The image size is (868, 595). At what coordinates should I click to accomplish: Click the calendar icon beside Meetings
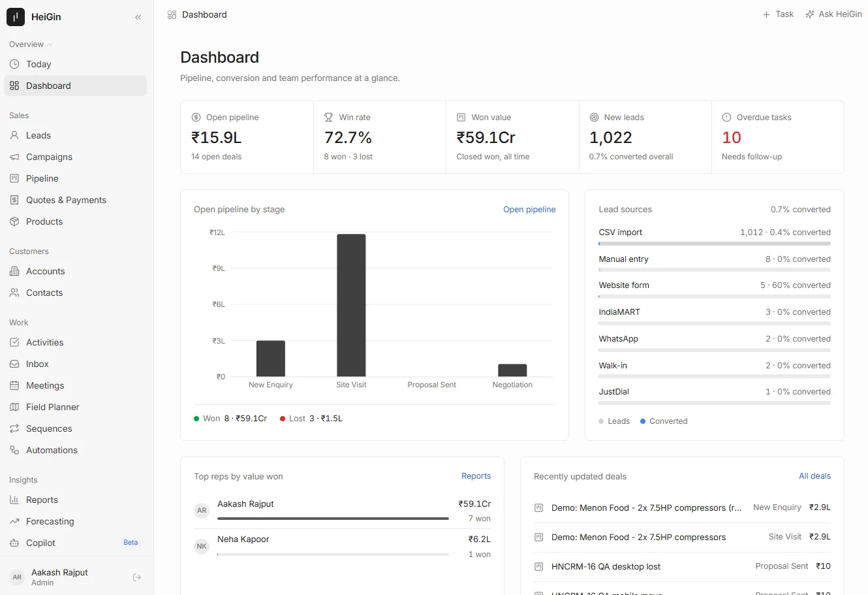[14, 385]
